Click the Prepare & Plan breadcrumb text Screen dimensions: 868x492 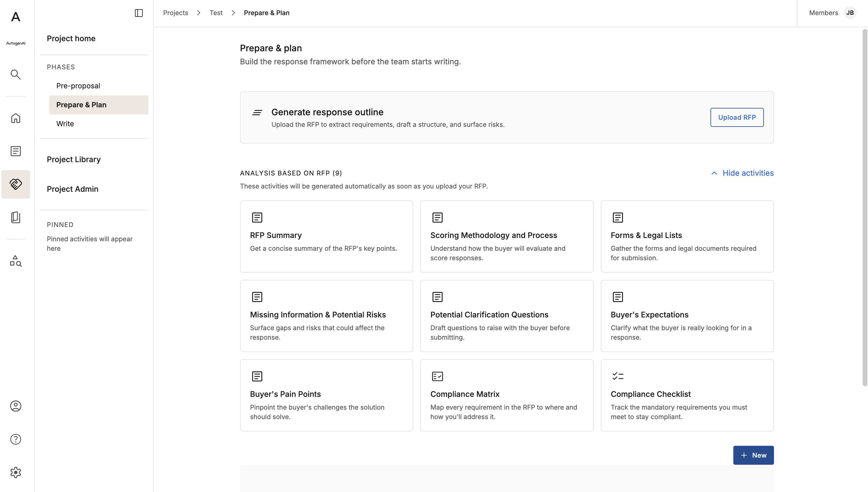click(266, 13)
